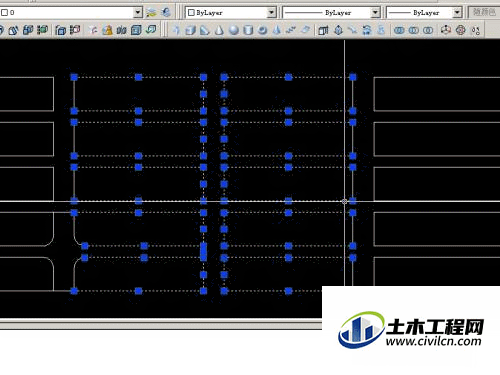Viewport: 500px width, 375px height.
Task: Select the Polysolid tool
Action: [176, 30]
